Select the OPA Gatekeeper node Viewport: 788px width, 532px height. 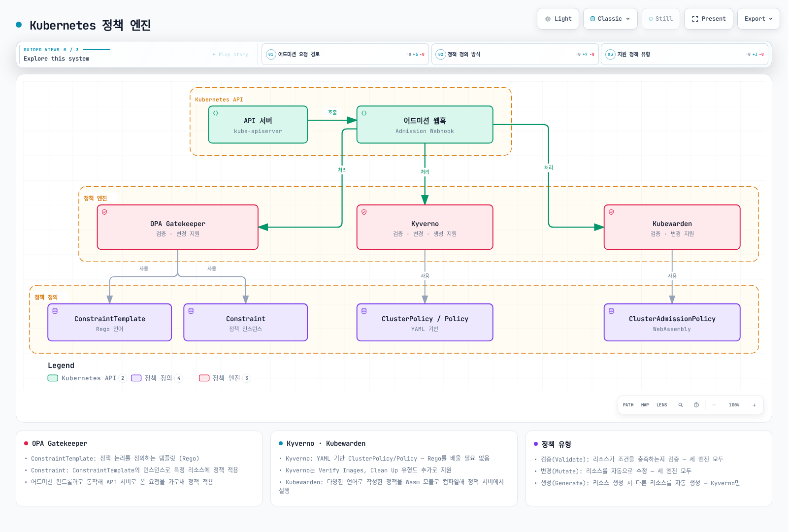[178, 227]
